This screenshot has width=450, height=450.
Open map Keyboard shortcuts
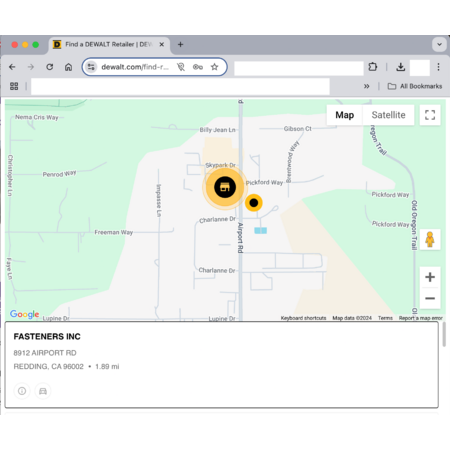pyautogui.click(x=303, y=318)
